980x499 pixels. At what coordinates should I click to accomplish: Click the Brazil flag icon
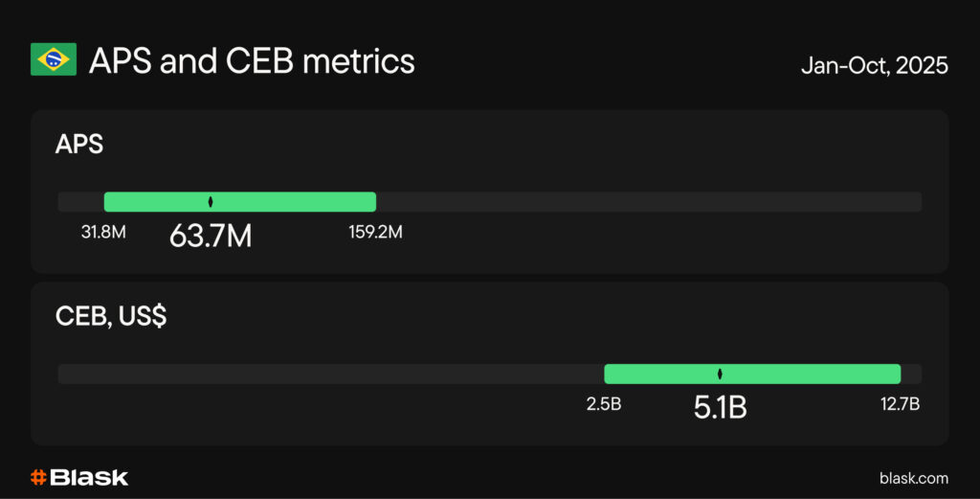point(54,62)
